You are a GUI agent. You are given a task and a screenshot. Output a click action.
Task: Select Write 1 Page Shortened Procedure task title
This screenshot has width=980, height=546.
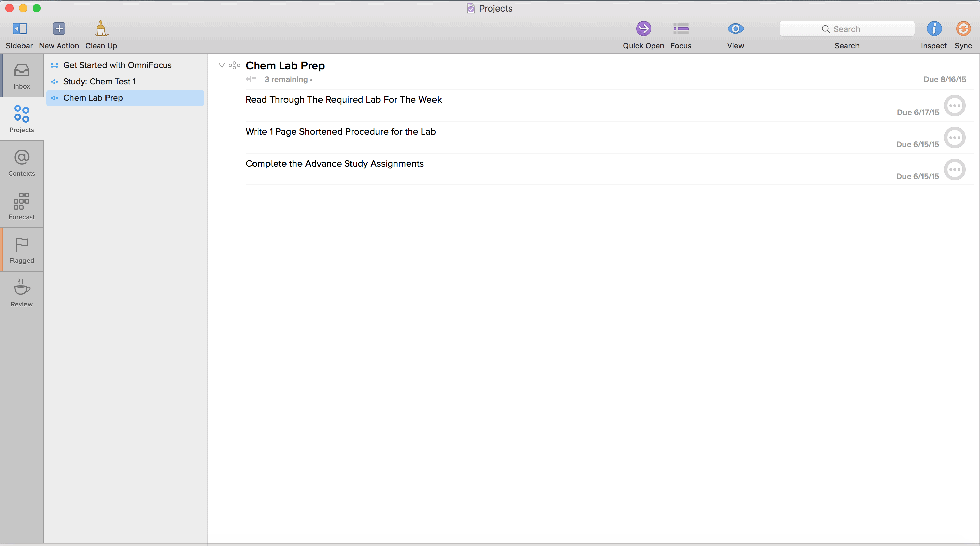click(341, 132)
